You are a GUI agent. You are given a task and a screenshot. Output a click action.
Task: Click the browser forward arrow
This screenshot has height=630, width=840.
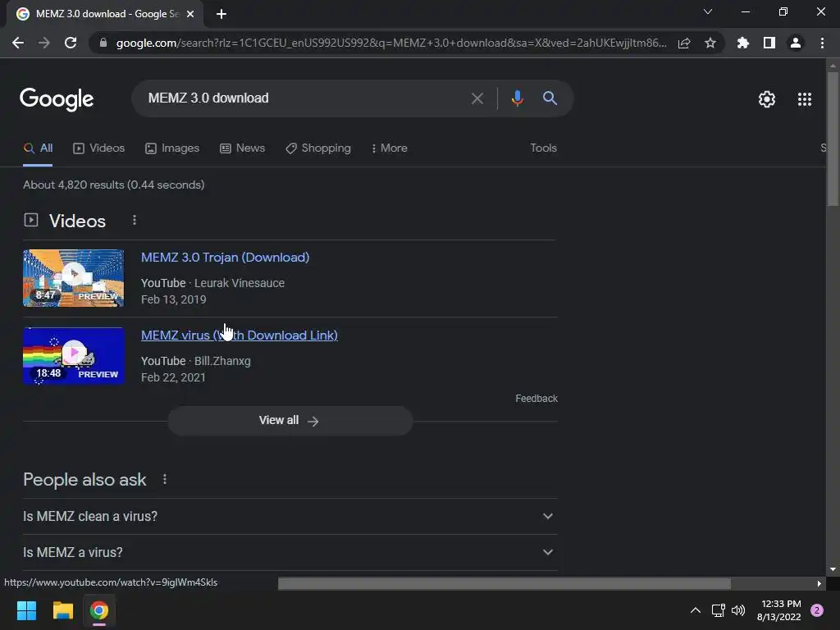pos(44,43)
